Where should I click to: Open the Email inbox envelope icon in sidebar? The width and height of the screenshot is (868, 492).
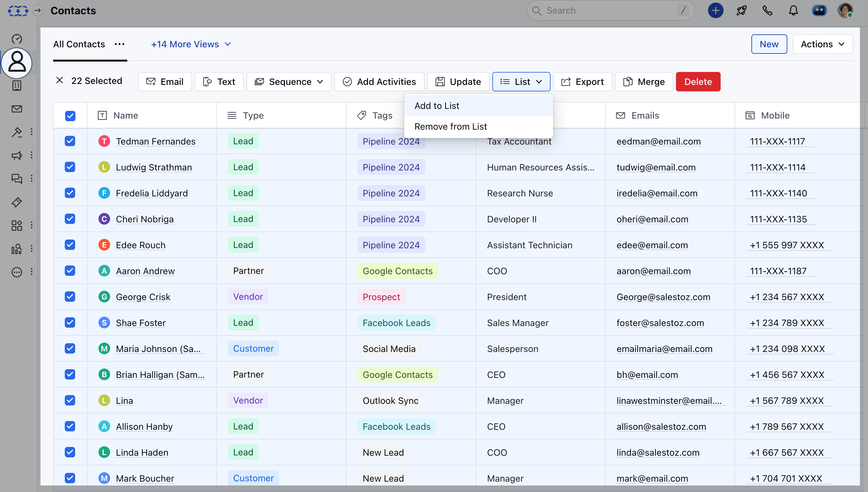coord(17,109)
